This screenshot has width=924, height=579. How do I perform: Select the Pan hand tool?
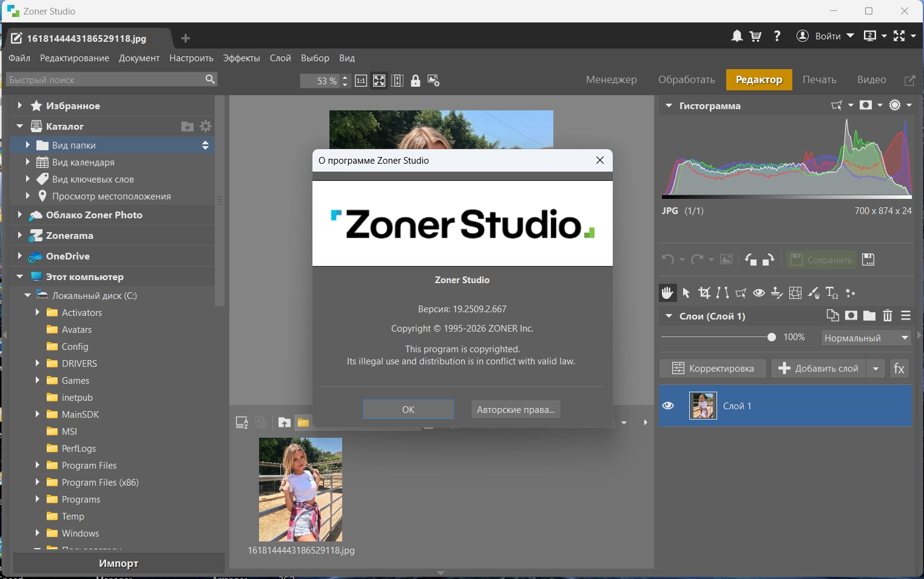667,293
